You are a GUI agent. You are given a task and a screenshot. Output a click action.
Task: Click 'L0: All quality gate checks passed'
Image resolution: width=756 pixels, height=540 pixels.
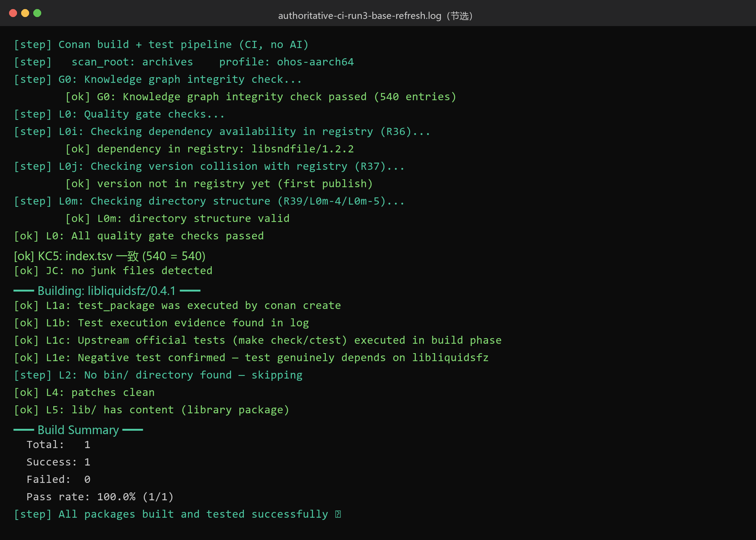pos(139,236)
